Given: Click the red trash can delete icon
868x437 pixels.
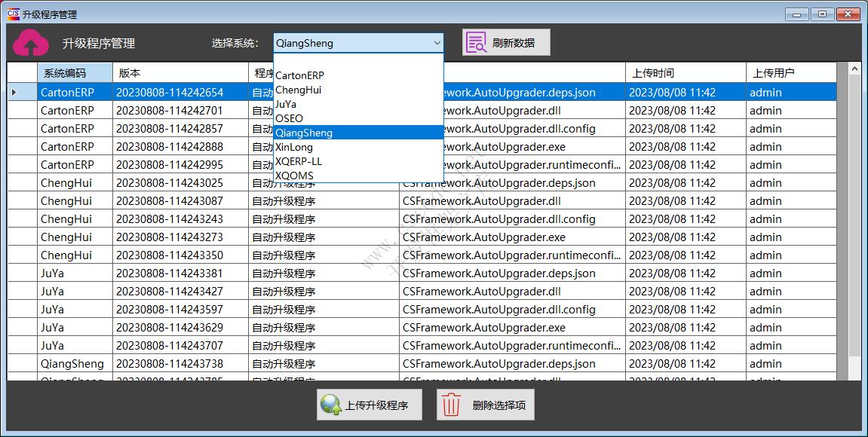Looking at the screenshot, I should (x=451, y=405).
